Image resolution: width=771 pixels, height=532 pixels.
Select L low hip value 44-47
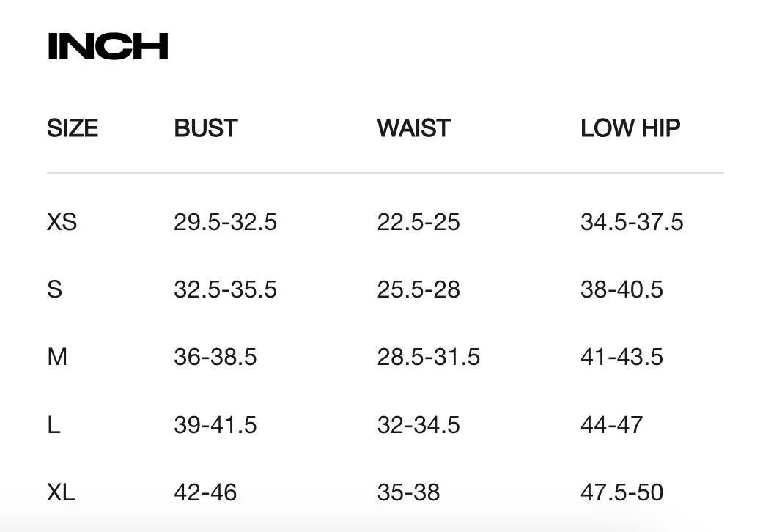(611, 425)
